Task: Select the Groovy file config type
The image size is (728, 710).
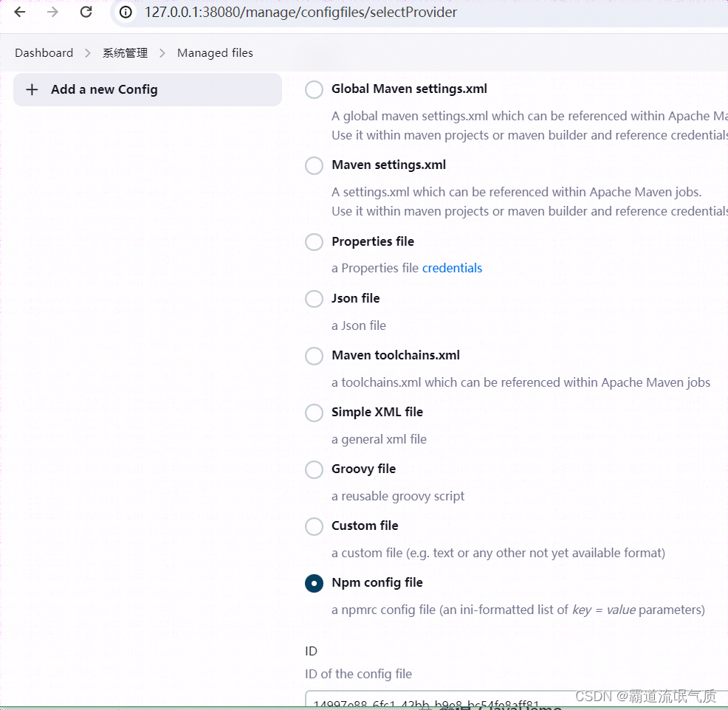Action: pyautogui.click(x=314, y=469)
